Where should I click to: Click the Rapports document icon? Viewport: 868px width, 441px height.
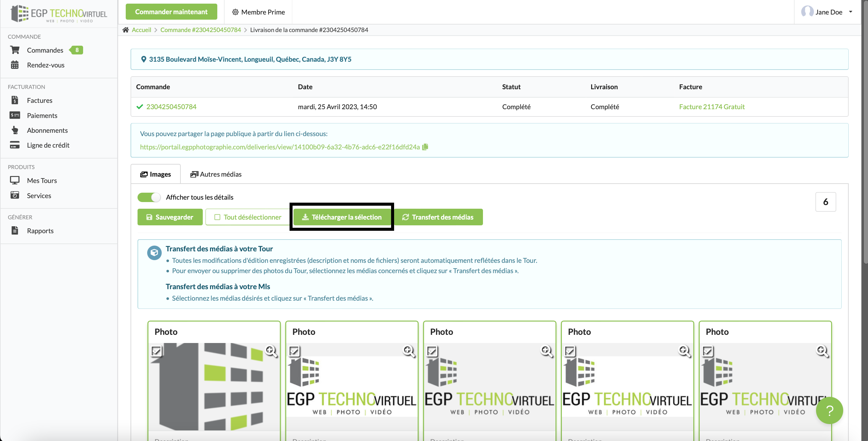pyautogui.click(x=15, y=230)
